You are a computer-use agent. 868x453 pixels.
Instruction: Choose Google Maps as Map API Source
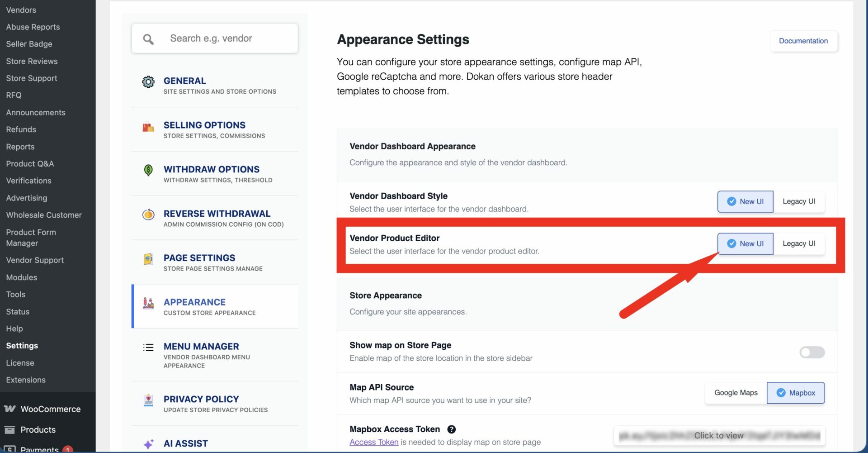[736, 393]
